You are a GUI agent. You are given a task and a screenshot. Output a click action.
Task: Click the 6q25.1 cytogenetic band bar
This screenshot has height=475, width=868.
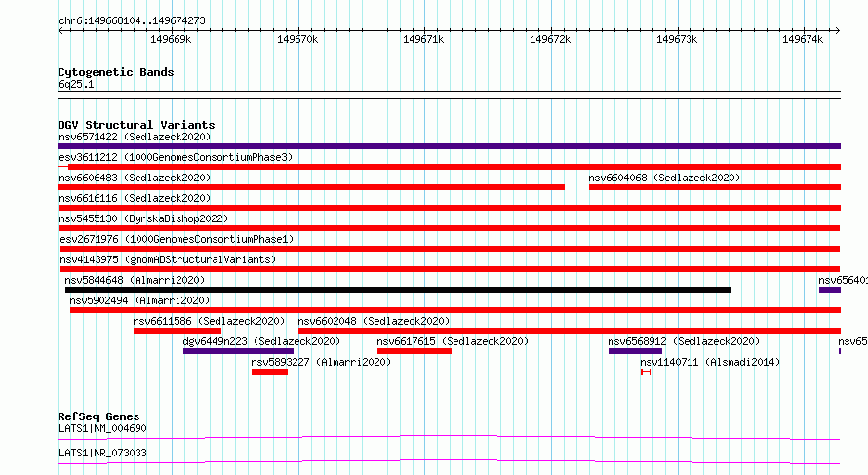(x=449, y=95)
